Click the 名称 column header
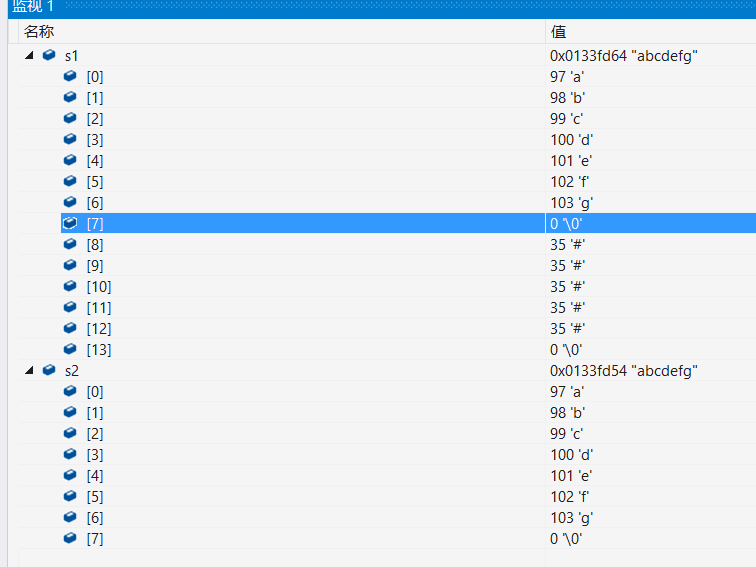756x567 pixels. [x=282, y=32]
